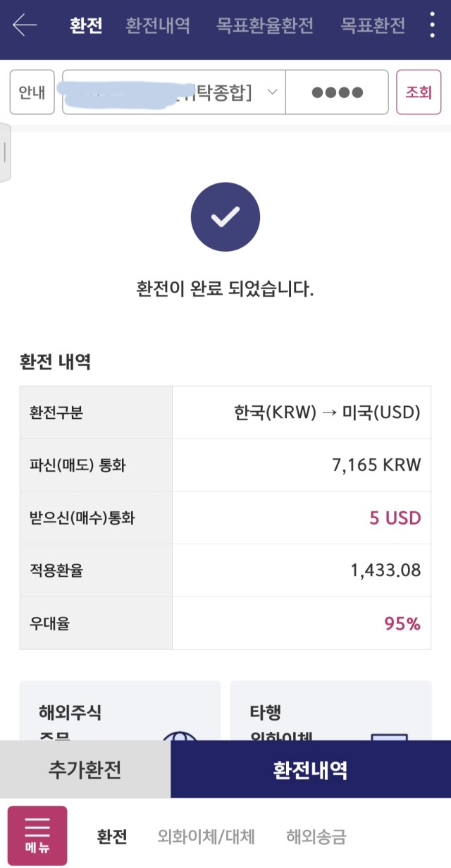Image resolution: width=451 pixels, height=868 pixels.
Task: Open 외화이체/대체 in bottom navigation
Action: pyautogui.click(x=206, y=837)
